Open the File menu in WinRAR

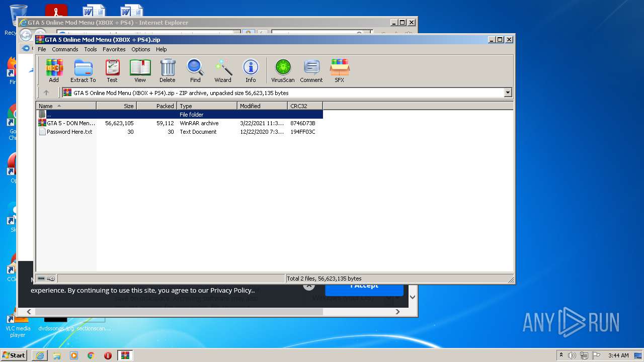(42, 49)
